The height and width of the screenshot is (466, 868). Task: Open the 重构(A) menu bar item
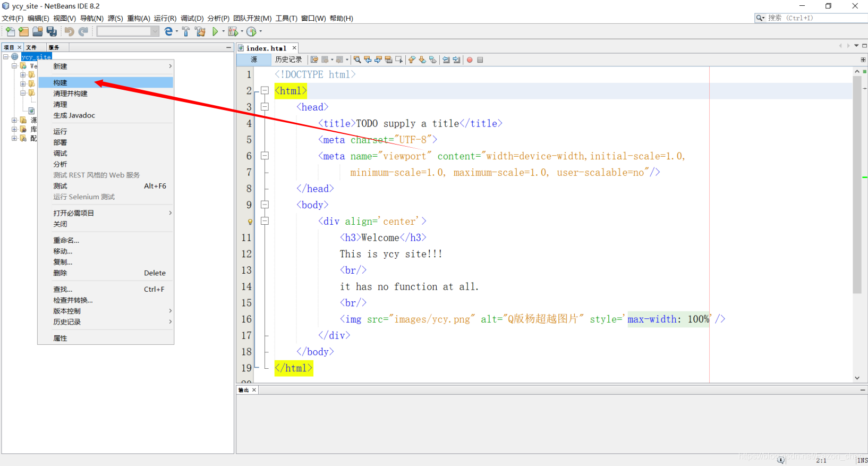[x=139, y=18]
